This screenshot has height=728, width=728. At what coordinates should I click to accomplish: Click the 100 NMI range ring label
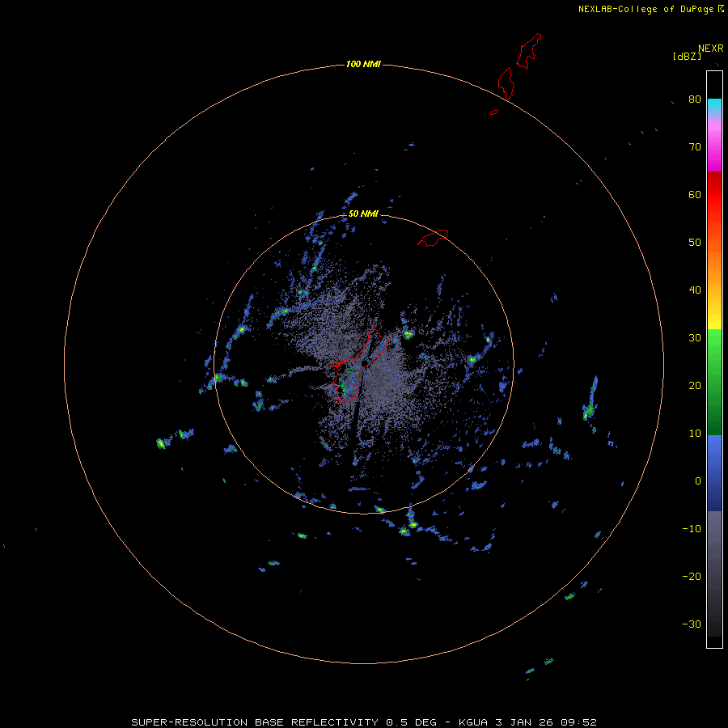(x=363, y=64)
